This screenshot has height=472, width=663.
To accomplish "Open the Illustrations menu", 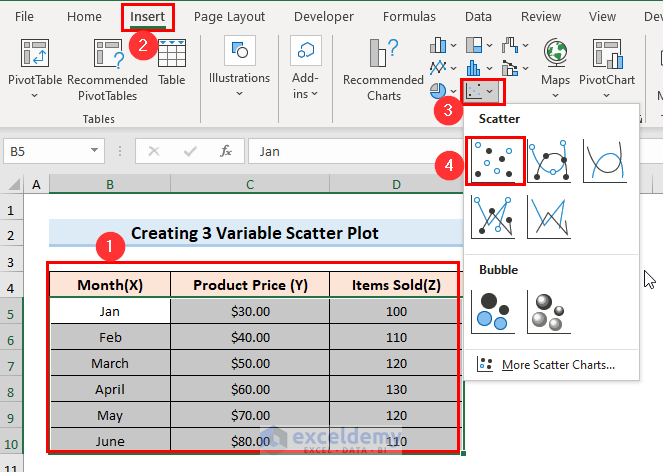I will (x=239, y=68).
